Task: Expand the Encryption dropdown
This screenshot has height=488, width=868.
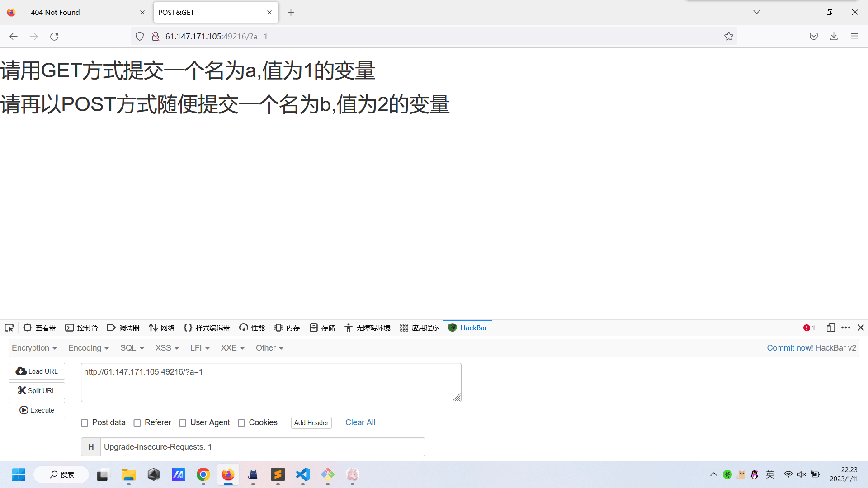Action: coord(34,348)
